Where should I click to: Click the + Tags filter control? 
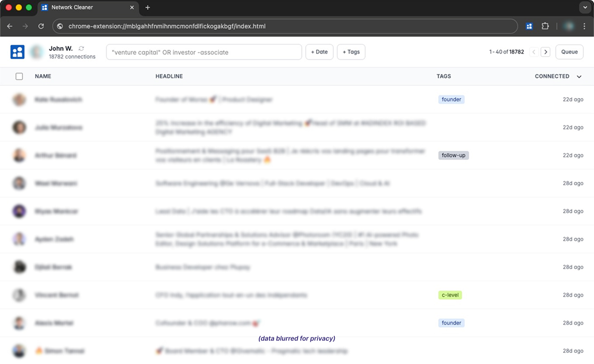[x=351, y=51]
